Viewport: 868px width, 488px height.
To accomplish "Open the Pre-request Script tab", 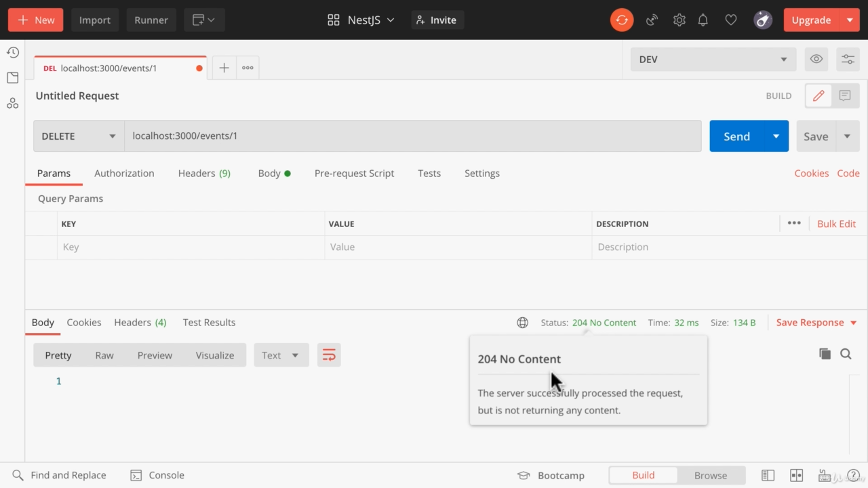I will (354, 174).
